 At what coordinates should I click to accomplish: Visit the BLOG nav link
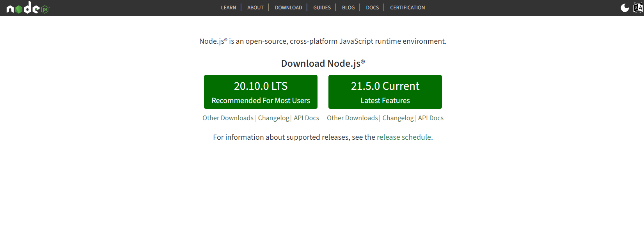(x=348, y=7)
